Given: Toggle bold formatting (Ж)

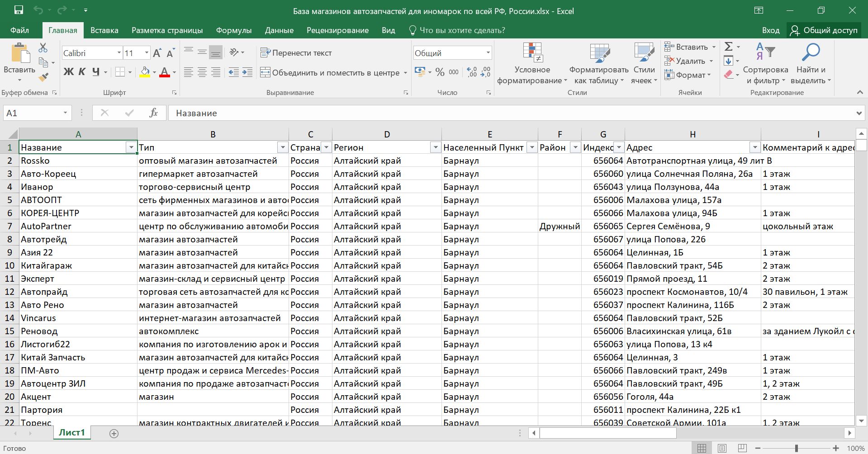Looking at the screenshot, I should click(68, 72).
